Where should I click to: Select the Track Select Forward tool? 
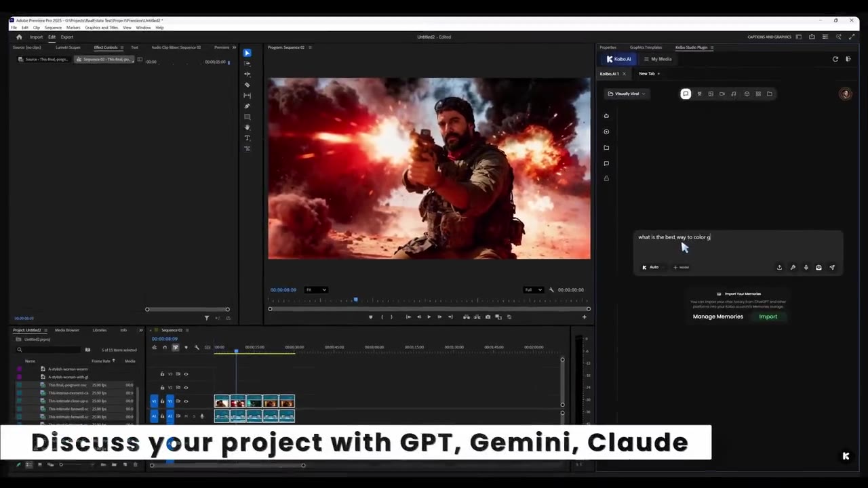click(247, 63)
